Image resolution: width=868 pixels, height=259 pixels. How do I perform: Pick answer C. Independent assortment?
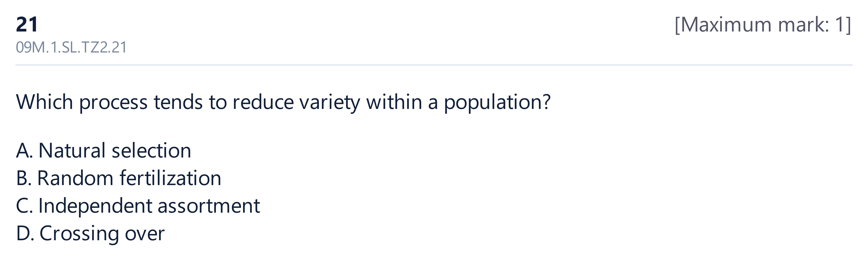pos(138,206)
